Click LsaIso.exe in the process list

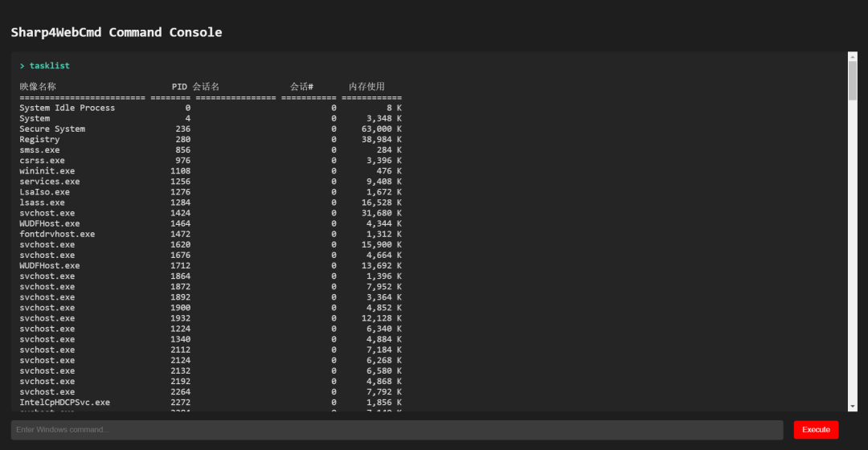pyautogui.click(x=44, y=192)
